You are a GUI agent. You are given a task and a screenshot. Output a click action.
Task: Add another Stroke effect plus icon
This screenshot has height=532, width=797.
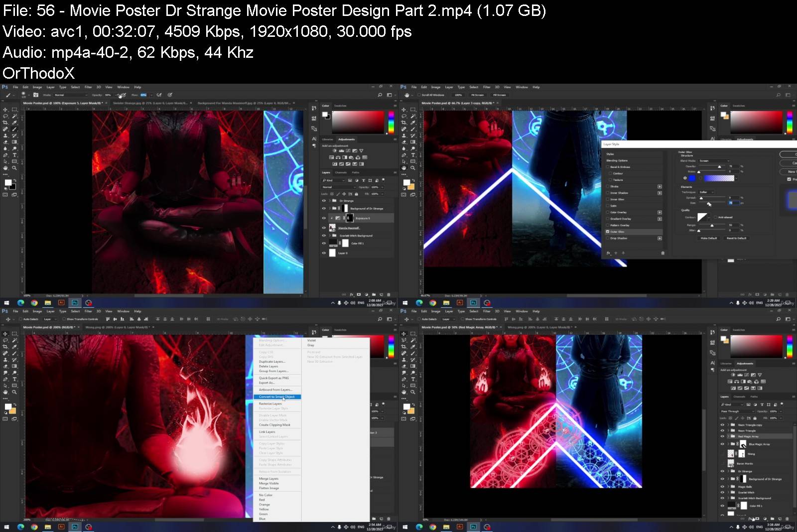pyautogui.click(x=660, y=186)
